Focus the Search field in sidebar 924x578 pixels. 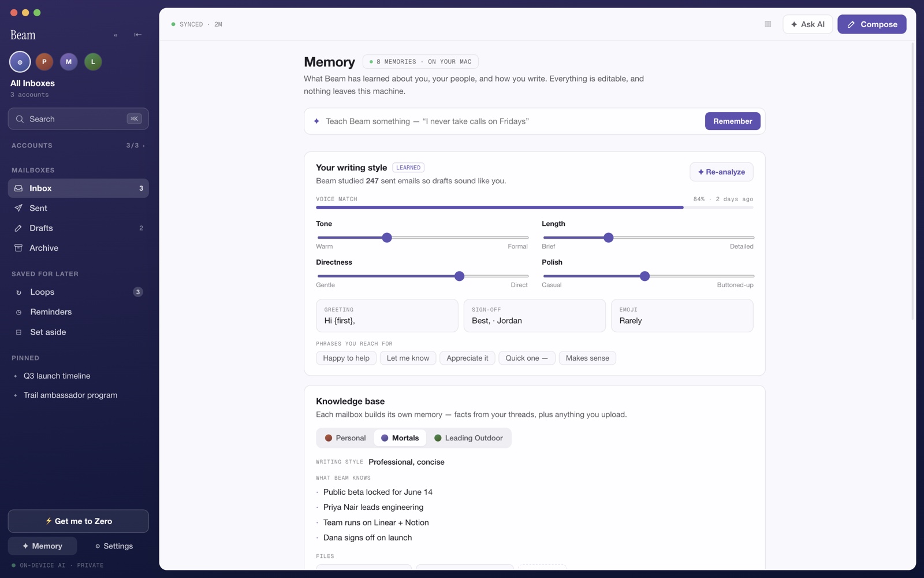(78, 119)
